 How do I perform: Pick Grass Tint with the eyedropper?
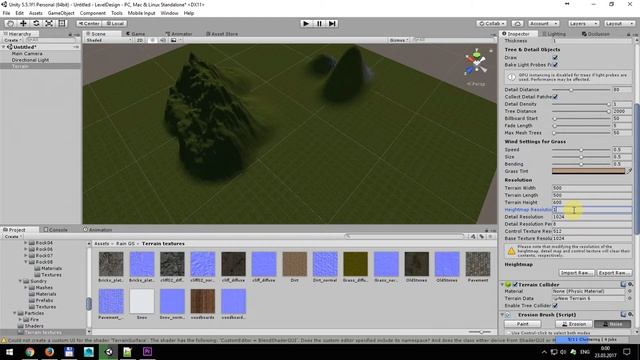[629, 171]
